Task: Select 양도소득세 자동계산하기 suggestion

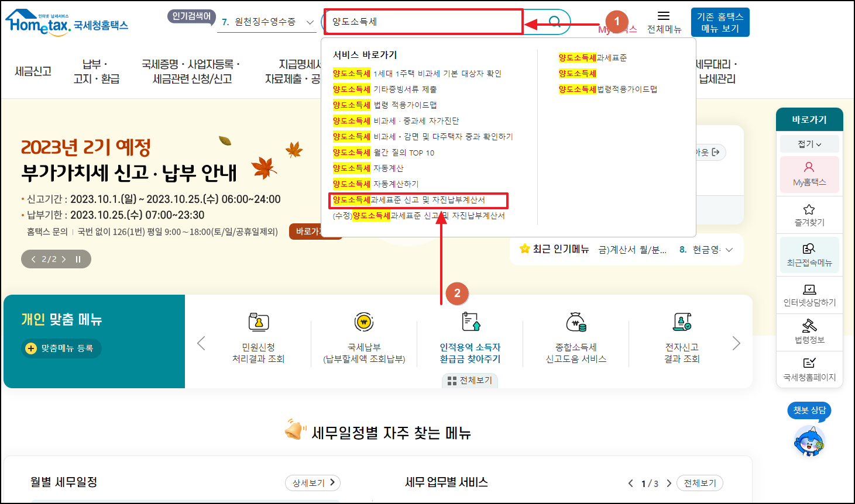Action: point(376,184)
